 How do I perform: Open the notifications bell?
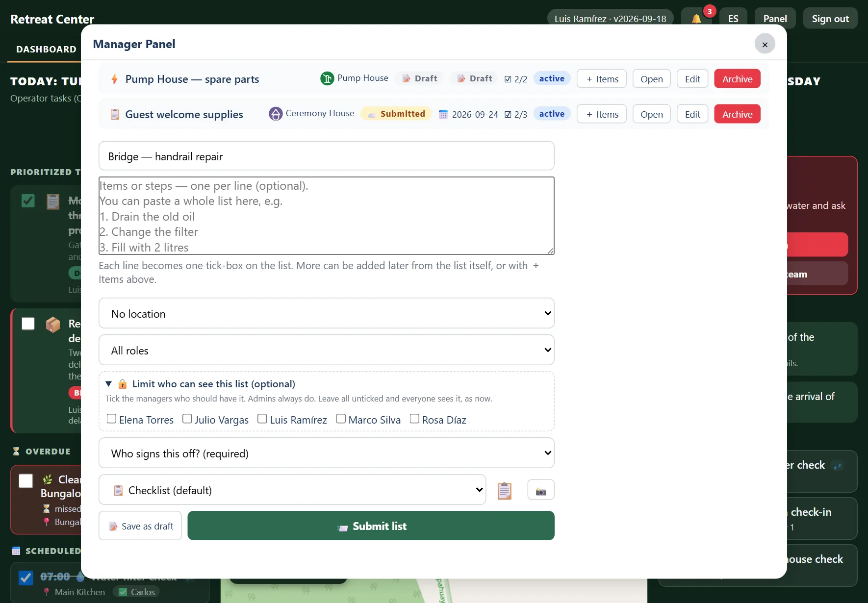[696, 19]
